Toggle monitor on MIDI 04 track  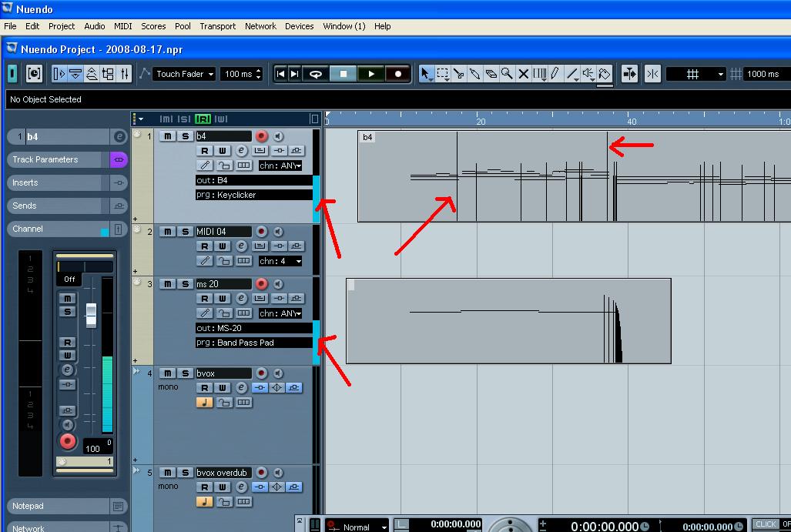(x=279, y=232)
